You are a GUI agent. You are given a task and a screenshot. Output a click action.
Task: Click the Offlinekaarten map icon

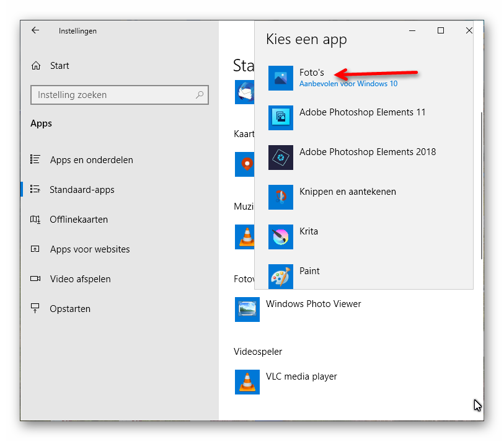click(x=35, y=220)
